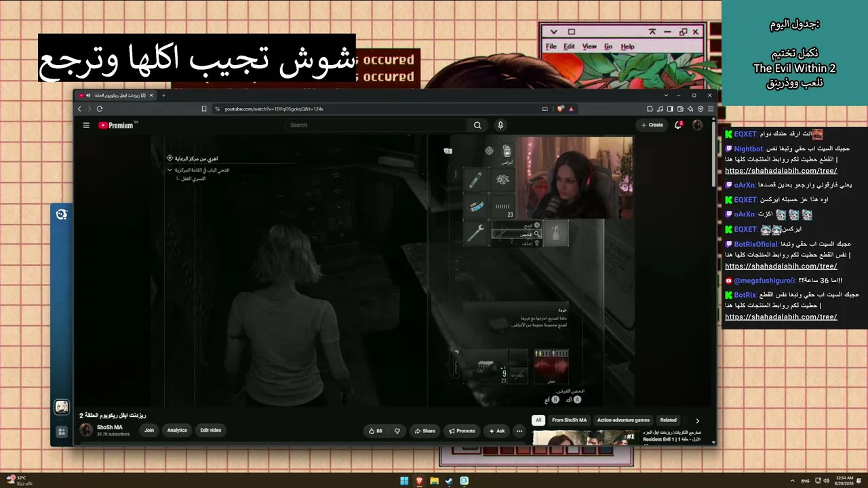Open Leo AI assistant icon
This screenshot has width=868, height=488.
click(x=690, y=108)
